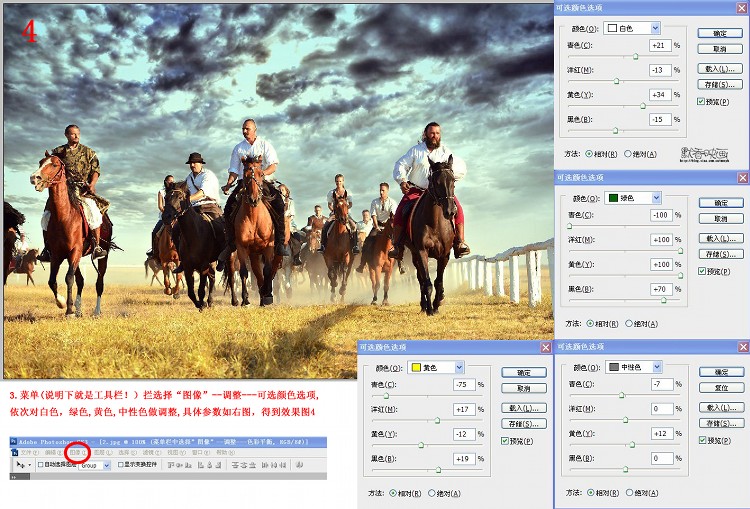Click cyan slider handle in 白色 dialog
Viewport: 750px width, 509px height.
click(635, 56)
